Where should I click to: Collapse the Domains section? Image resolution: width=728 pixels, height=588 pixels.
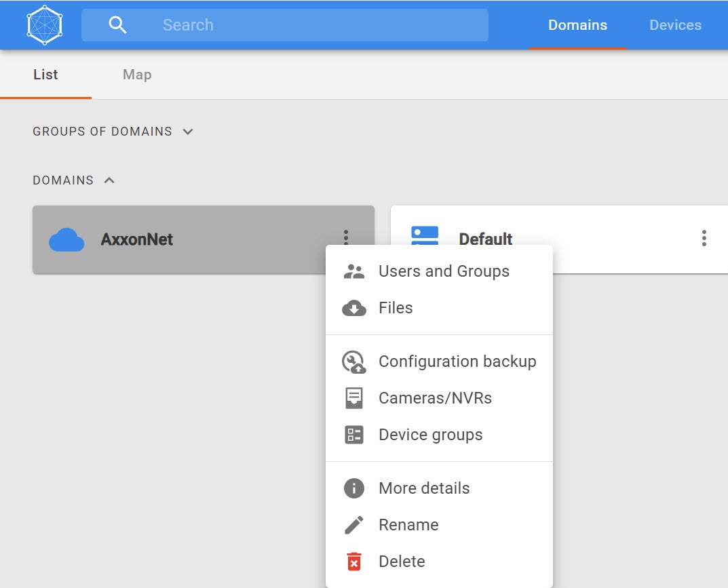click(x=109, y=180)
